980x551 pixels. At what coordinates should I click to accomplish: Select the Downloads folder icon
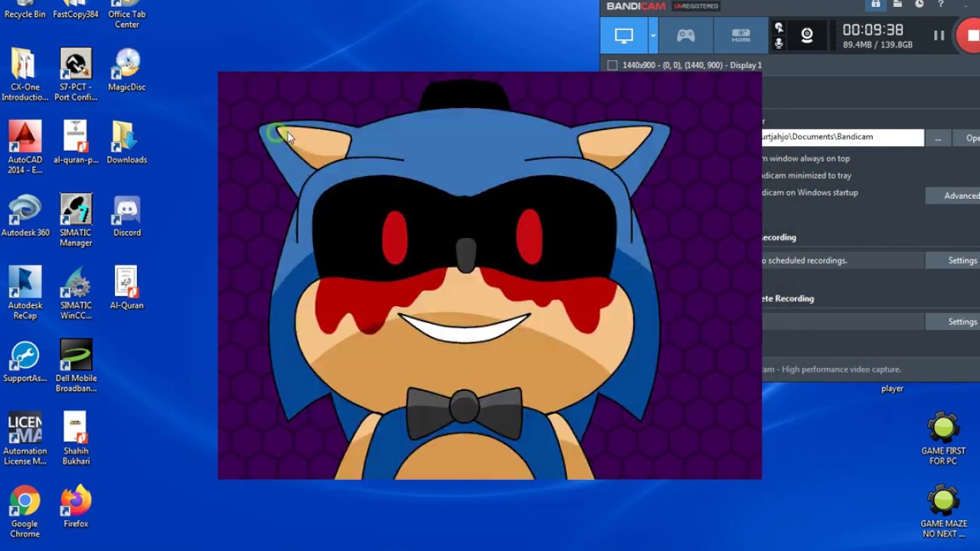tap(127, 142)
